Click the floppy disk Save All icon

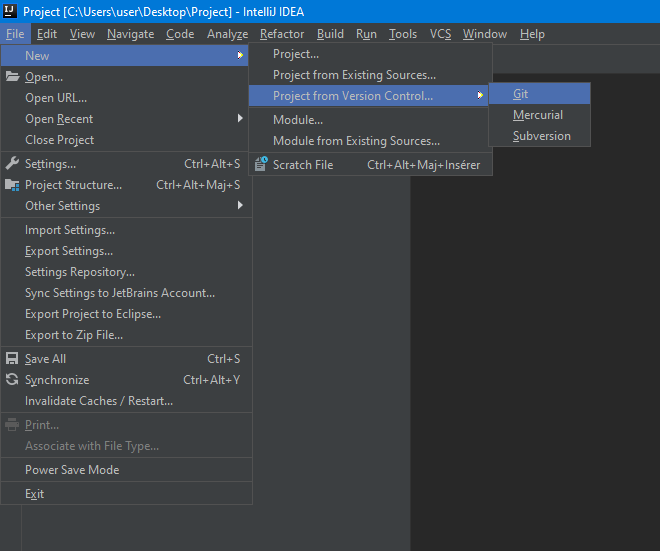pos(12,358)
